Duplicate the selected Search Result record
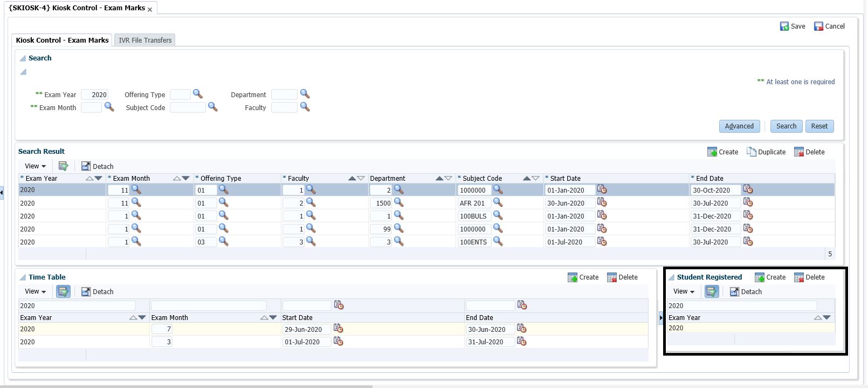The height and width of the screenshot is (388, 868). pyautogui.click(x=766, y=152)
